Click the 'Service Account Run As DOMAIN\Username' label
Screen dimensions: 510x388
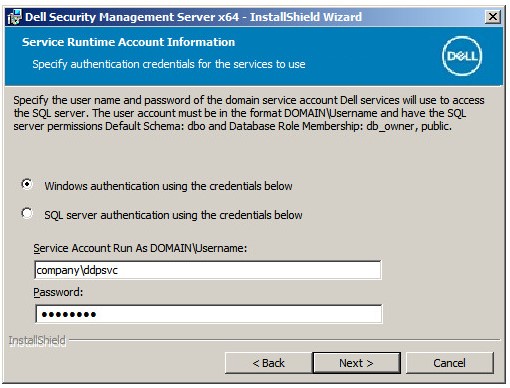coord(140,248)
